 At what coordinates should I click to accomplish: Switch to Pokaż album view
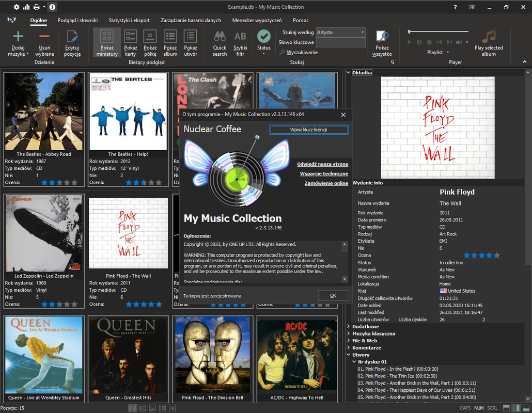(x=170, y=43)
